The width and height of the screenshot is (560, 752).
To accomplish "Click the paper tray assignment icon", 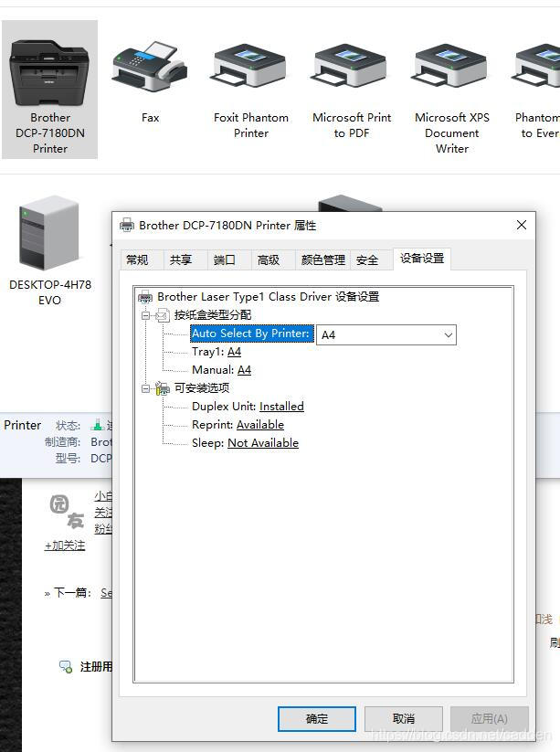I will pyautogui.click(x=163, y=315).
